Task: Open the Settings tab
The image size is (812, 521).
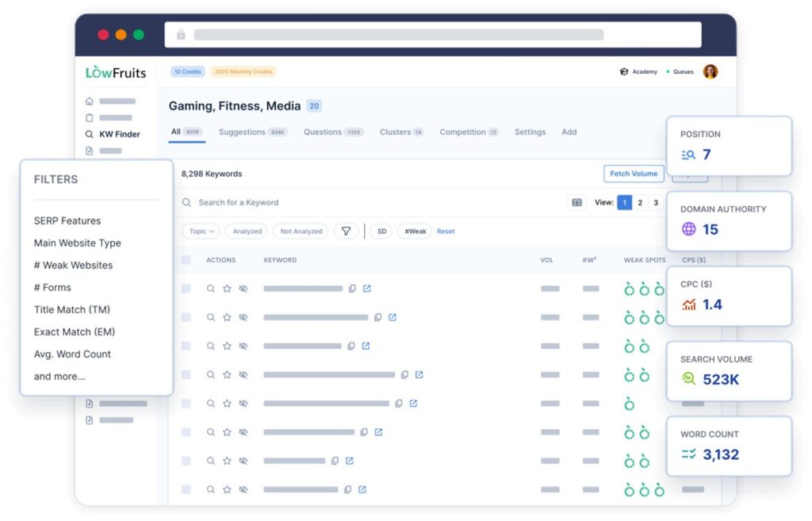Action: [x=530, y=132]
